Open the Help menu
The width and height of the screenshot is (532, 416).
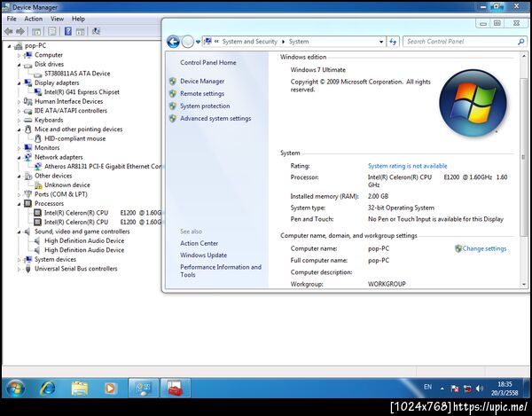click(x=78, y=19)
